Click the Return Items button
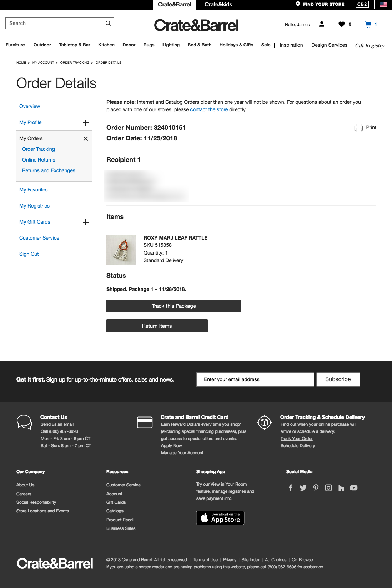The height and width of the screenshot is (588, 392). 157,326
